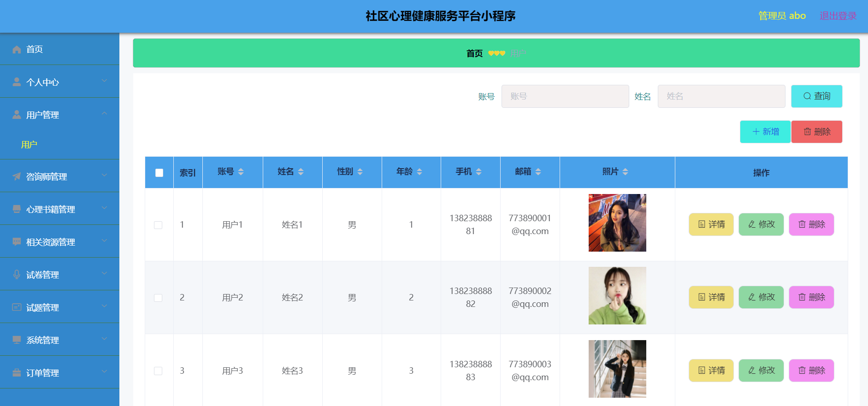Click the 查询 search button
The height and width of the screenshot is (406, 868).
(816, 96)
